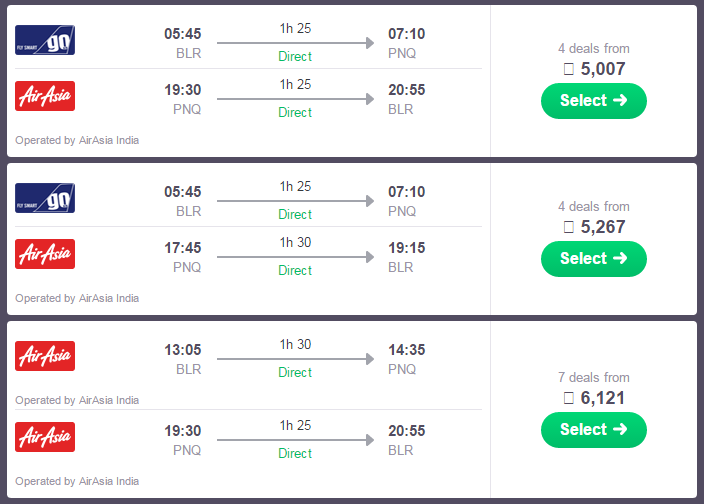Select the 5,007 deal
The height and width of the screenshot is (504, 704).
pyautogui.click(x=594, y=101)
